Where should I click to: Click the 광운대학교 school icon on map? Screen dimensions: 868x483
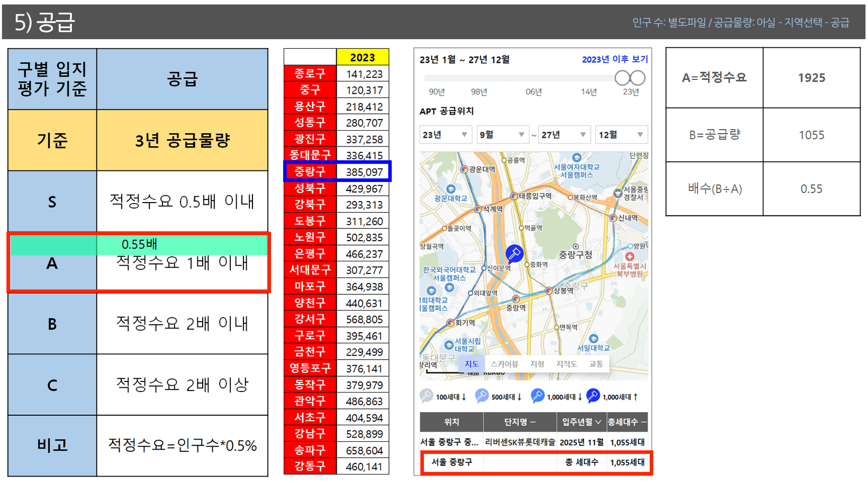click(450, 189)
